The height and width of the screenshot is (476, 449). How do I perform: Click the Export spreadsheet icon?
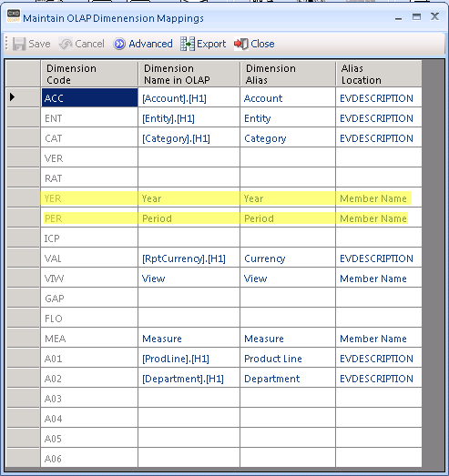click(x=188, y=44)
